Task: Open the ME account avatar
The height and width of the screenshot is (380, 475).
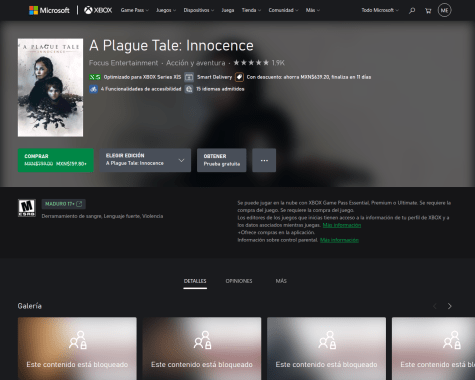Action: coord(444,10)
